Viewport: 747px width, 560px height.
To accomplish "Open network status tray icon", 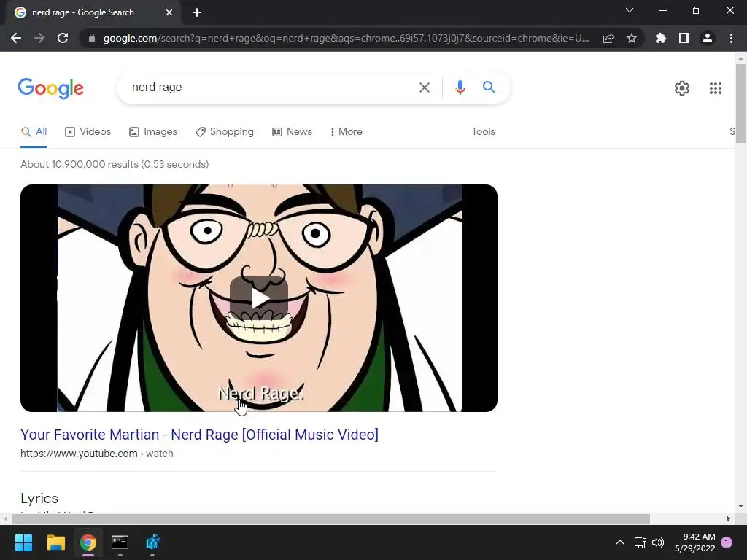I will pyautogui.click(x=640, y=542).
